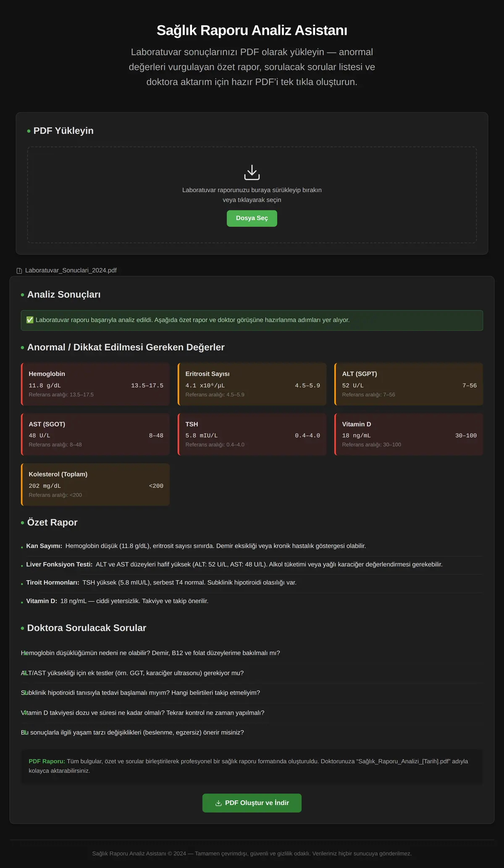Click the drop zone text 'Laboratuvar raporunuzu buraya sürükleyip bırakın'
Image resolution: width=504 pixels, height=868 pixels.
coord(252,190)
